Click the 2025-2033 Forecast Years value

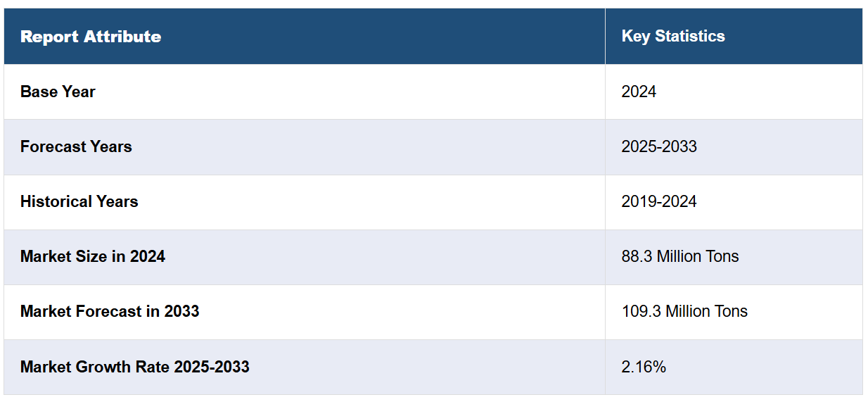(659, 146)
